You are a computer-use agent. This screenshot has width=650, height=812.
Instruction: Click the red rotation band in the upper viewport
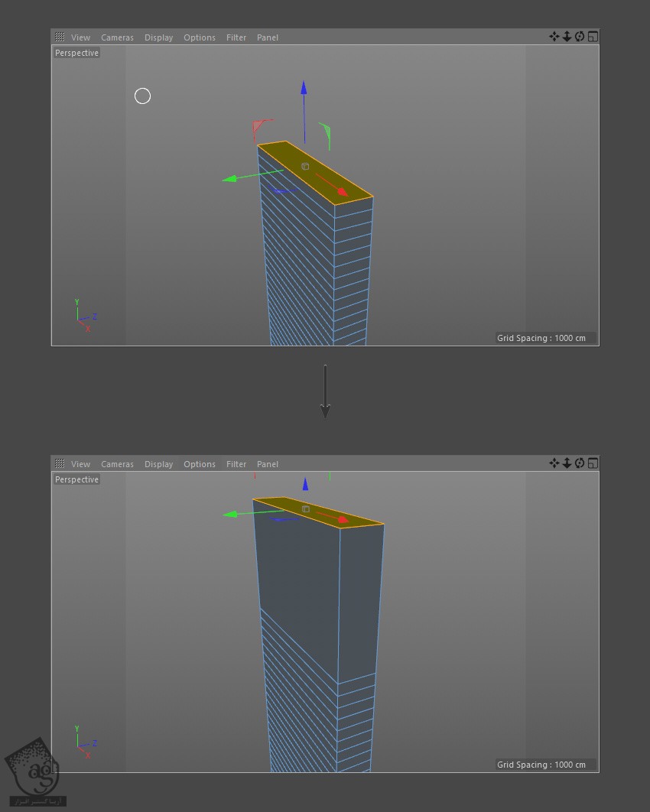(260, 127)
